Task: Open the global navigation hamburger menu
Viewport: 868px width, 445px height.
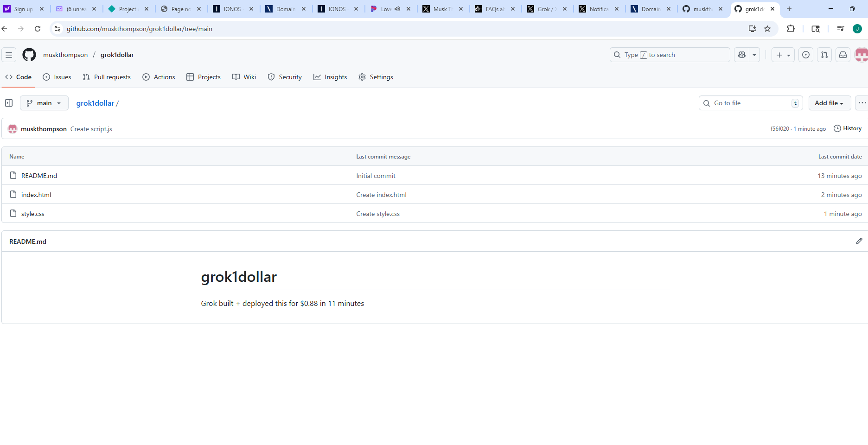Action: pos(9,55)
